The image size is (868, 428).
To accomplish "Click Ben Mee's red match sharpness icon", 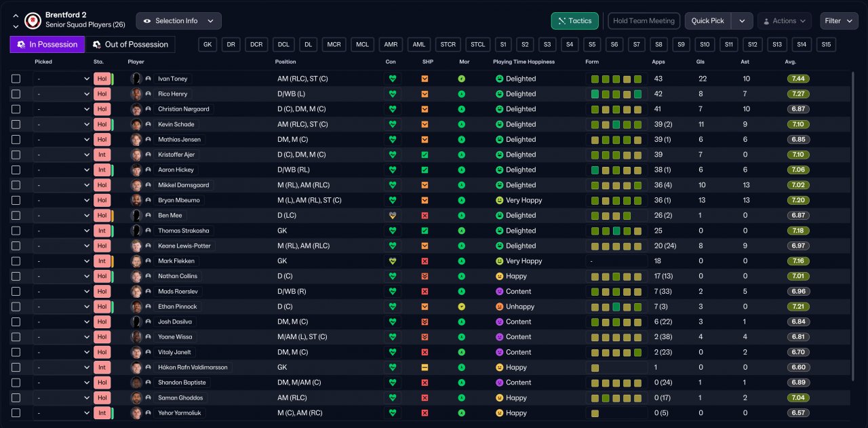I will pyautogui.click(x=425, y=215).
